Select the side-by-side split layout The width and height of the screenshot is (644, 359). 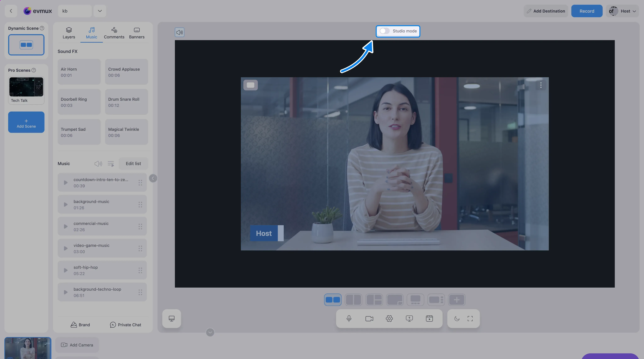coord(353,300)
